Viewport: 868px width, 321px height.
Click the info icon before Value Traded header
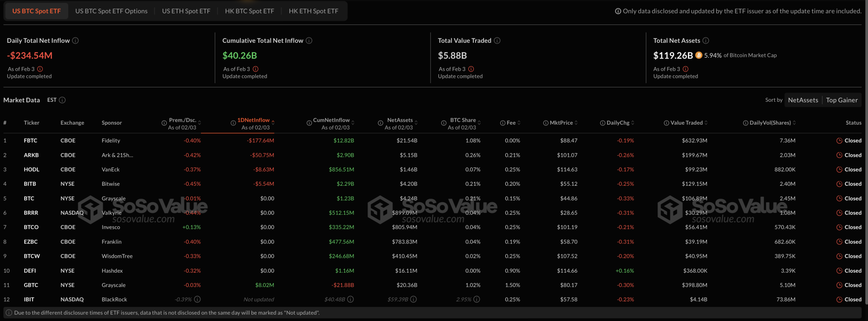(x=666, y=123)
